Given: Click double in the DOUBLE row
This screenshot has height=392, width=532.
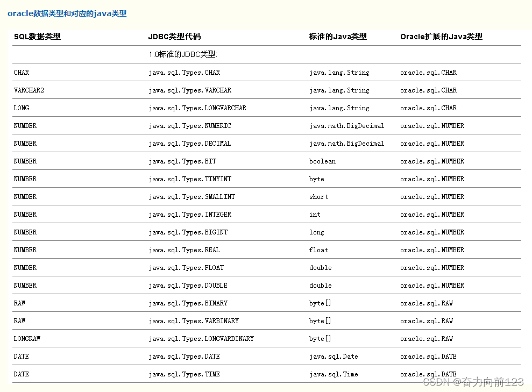Looking at the screenshot, I should click(x=320, y=286).
